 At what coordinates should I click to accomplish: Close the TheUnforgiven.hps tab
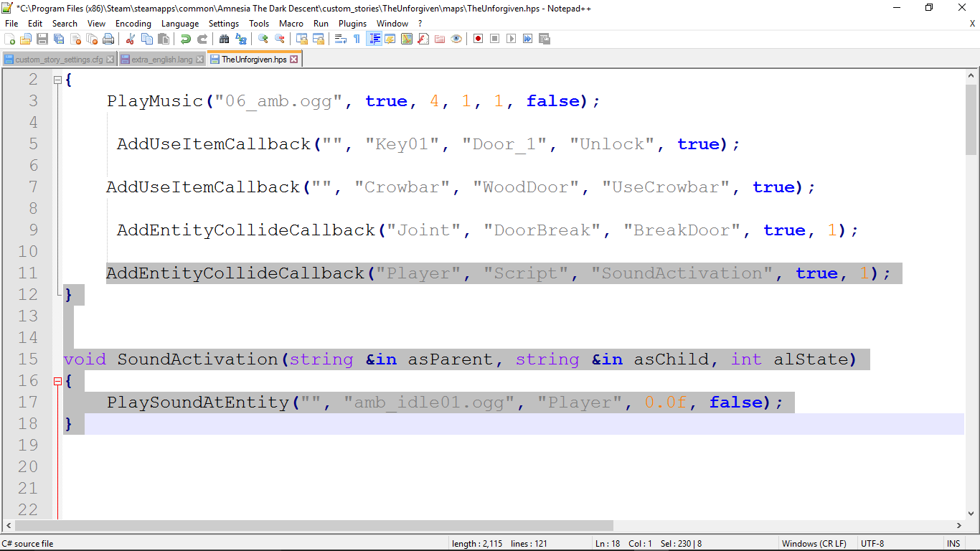[x=294, y=60]
